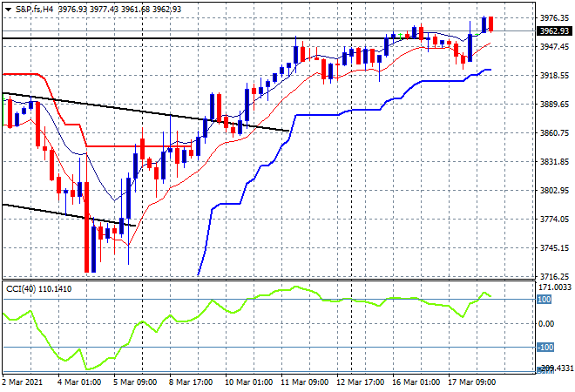
Task: Click the 3947.45 price axis label
Action: [x=554, y=46]
